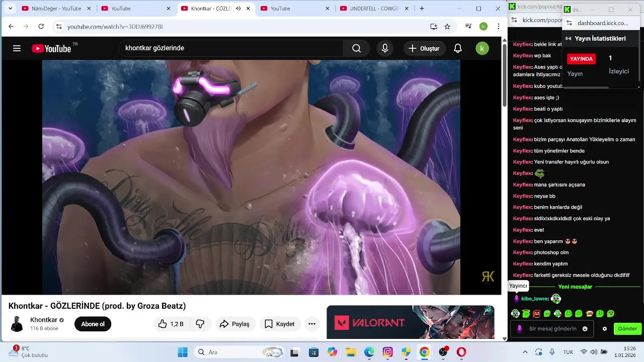Subscribe with Abone ol button

click(x=93, y=324)
